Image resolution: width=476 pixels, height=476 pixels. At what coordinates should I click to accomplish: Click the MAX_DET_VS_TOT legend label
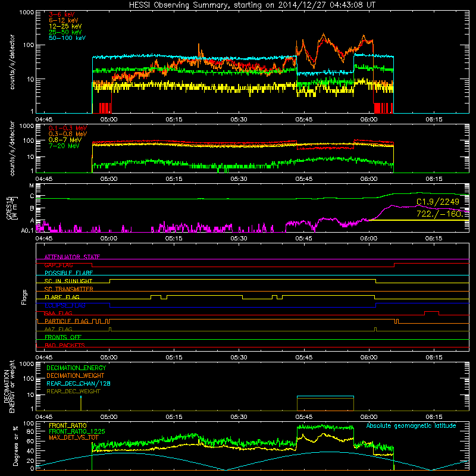pyautogui.click(x=74, y=437)
